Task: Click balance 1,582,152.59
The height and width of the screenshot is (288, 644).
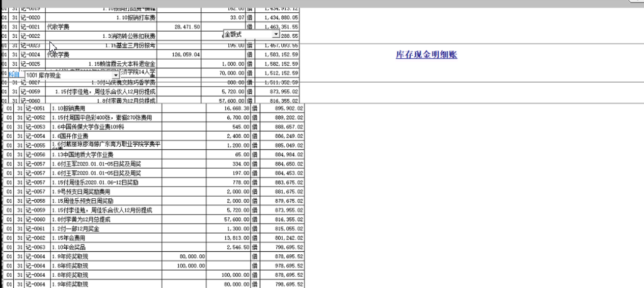Action: (281, 64)
